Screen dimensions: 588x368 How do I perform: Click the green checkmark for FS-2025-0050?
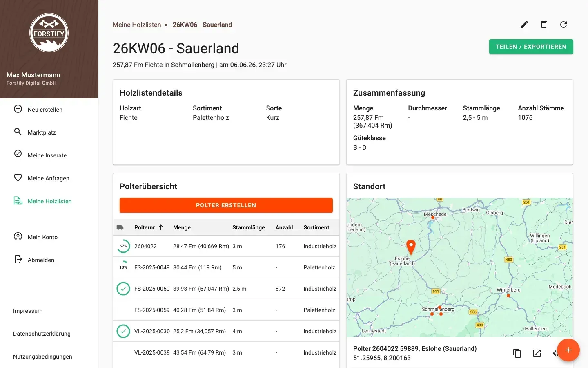tap(123, 289)
